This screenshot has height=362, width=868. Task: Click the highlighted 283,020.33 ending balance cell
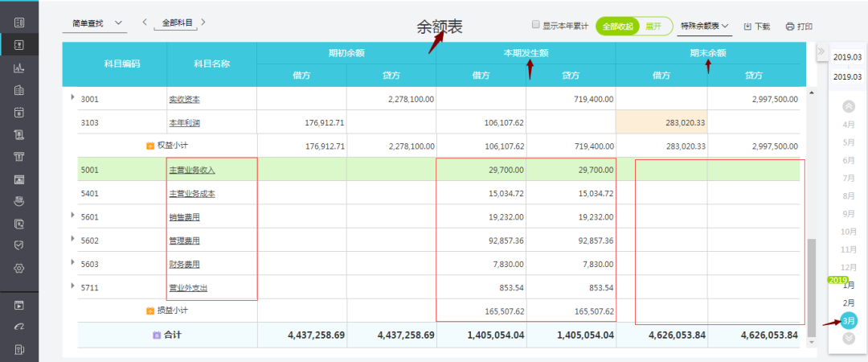tap(661, 123)
